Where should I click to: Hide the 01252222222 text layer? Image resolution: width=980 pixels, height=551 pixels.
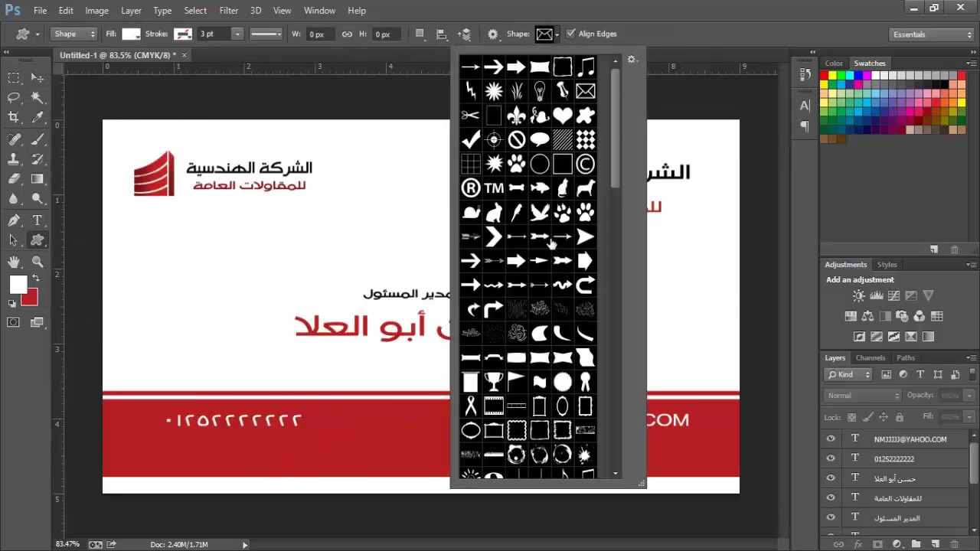[831, 458]
